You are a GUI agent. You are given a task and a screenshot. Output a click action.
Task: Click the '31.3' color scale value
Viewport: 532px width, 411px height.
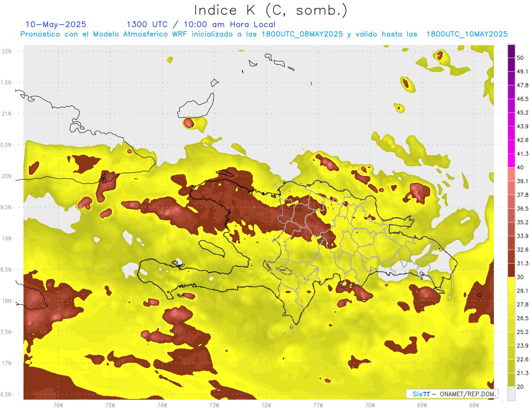coord(523,263)
